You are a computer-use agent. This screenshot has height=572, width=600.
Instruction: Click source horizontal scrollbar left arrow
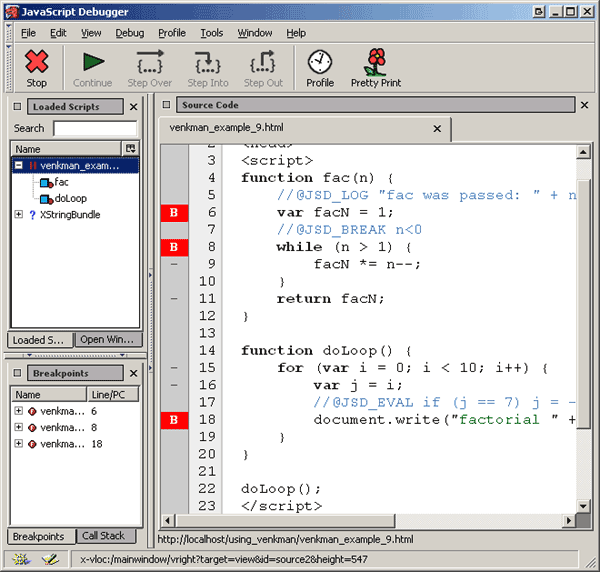click(168, 521)
